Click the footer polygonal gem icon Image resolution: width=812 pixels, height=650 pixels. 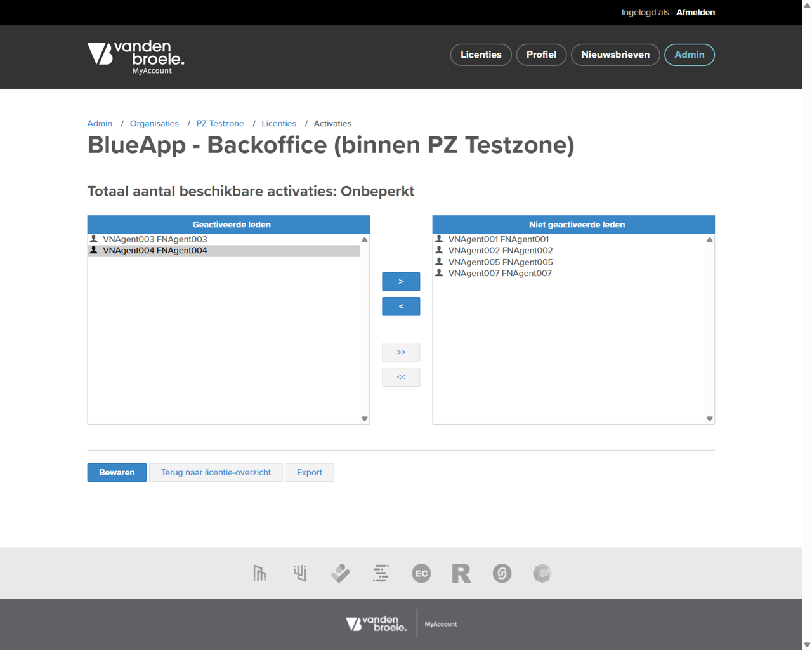(542, 573)
